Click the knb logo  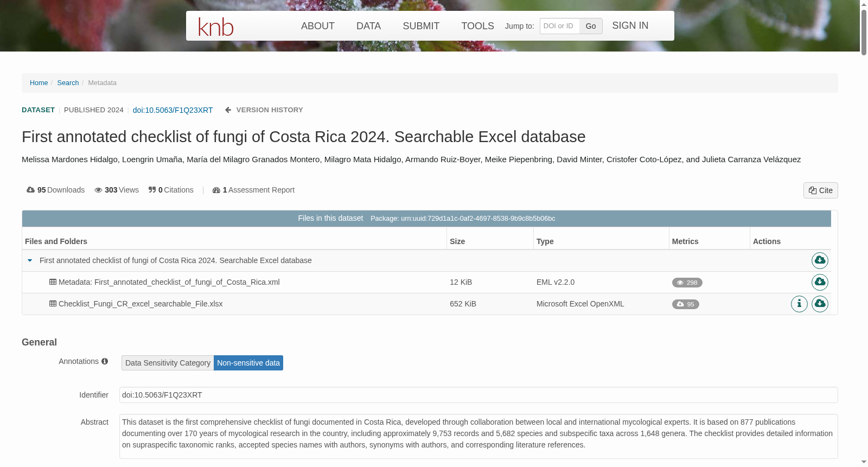pyautogui.click(x=216, y=27)
